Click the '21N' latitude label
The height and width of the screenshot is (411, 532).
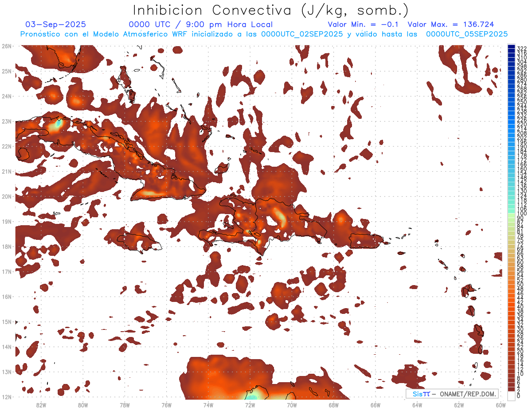[x=7, y=172]
